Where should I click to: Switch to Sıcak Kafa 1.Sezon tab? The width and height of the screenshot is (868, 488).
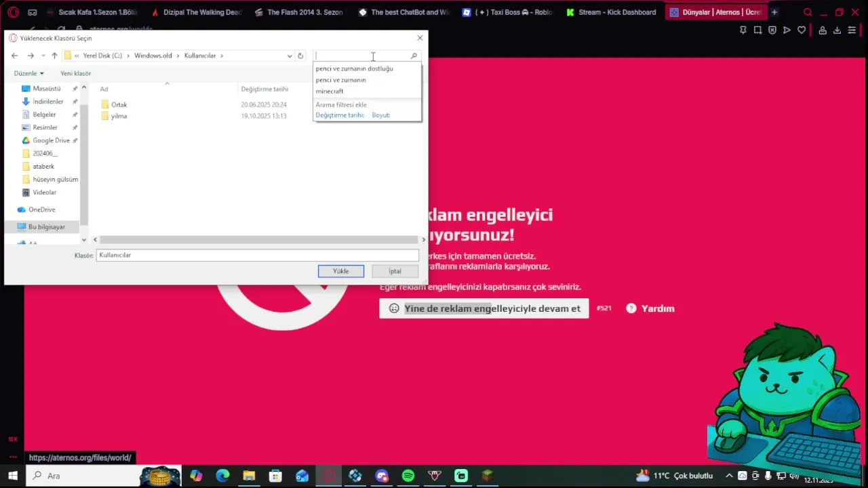pos(92,12)
